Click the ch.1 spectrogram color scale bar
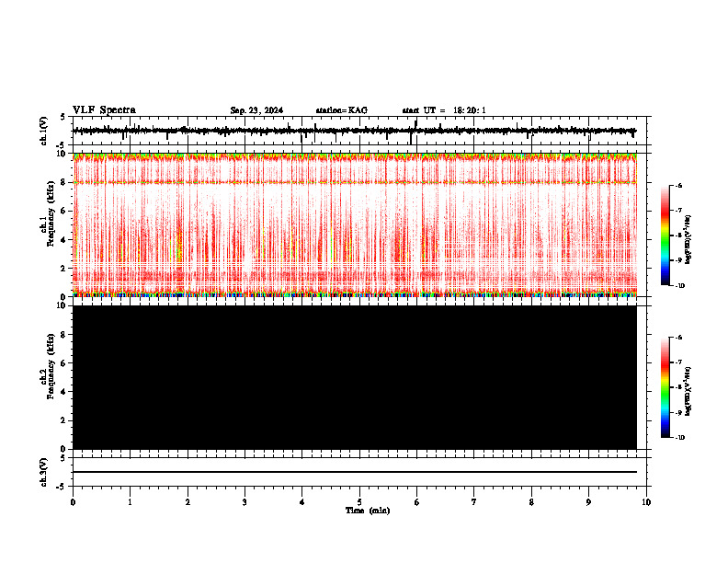The width and height of the screenshot is (728, 563). (x=665, y=236)
